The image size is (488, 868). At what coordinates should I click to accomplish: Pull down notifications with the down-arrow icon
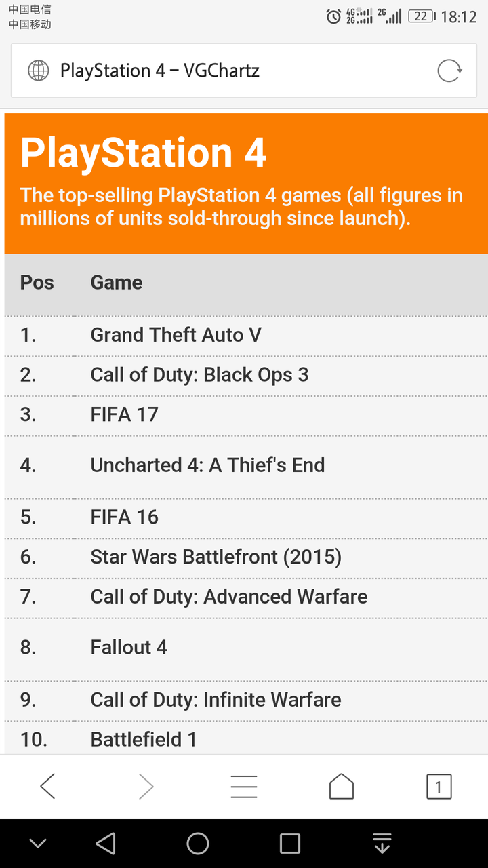click(382, 844)
